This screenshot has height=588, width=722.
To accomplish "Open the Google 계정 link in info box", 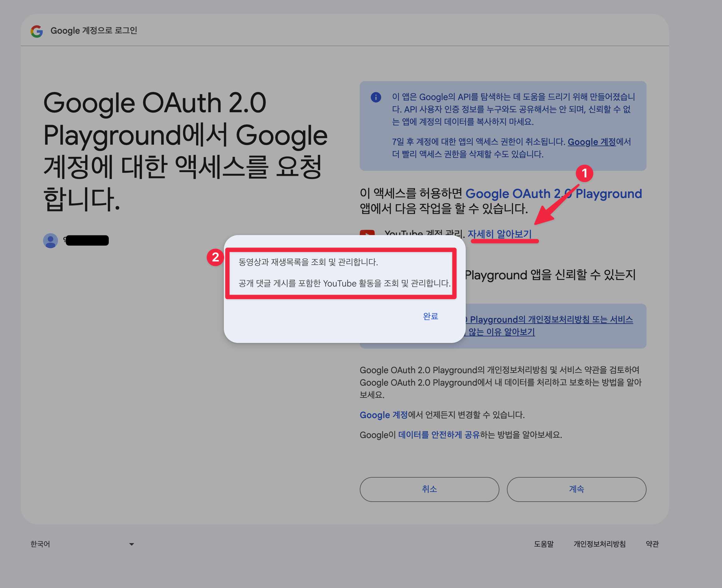I will pos(592,142).
